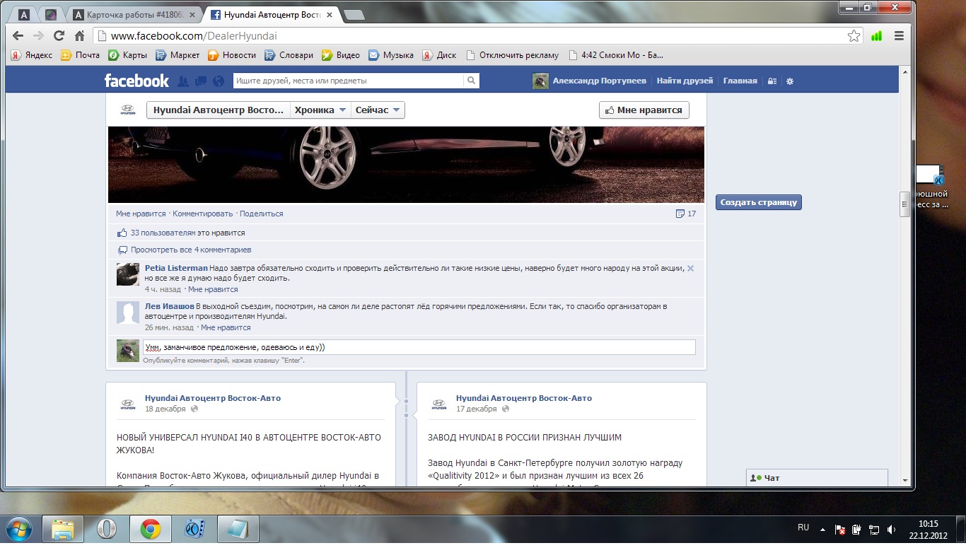Image resolution: width=966 pixels, height=560 pixels.
Task: Open Яндекс bookmark
Action: coord(32,55)
